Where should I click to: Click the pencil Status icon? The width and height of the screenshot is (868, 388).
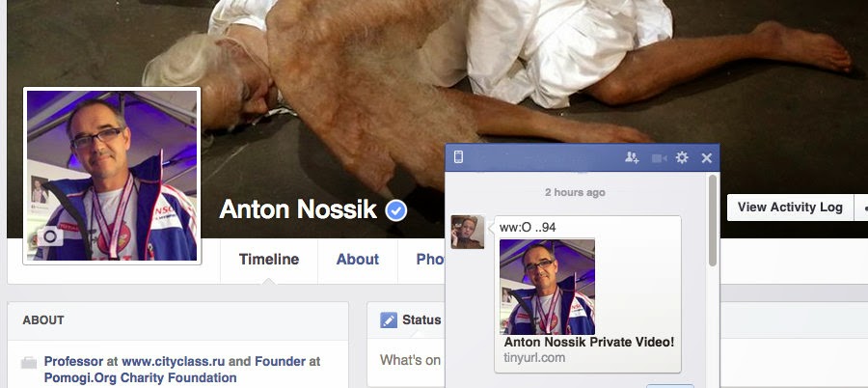pyautogui.click(x=389, y=319)
